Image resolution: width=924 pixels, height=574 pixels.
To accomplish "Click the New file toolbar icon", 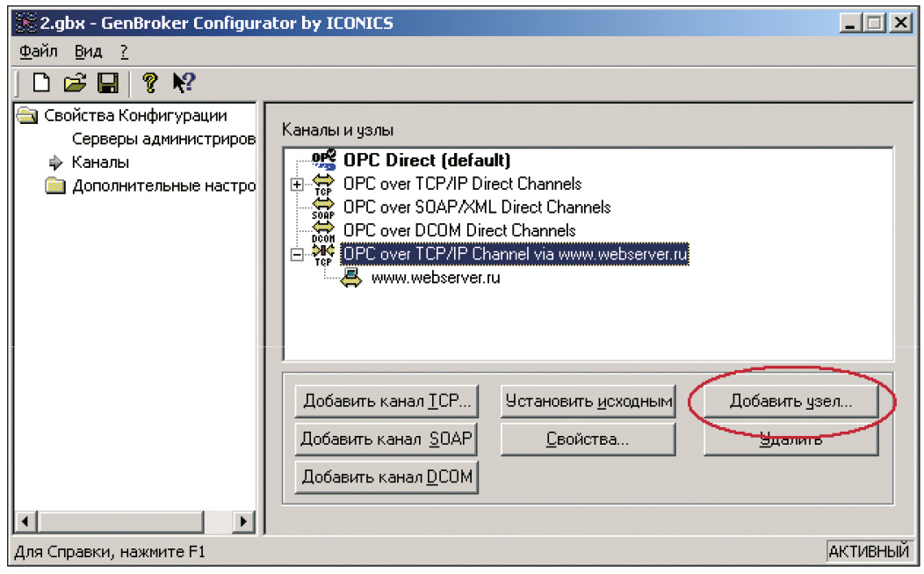I will point(41,83).
